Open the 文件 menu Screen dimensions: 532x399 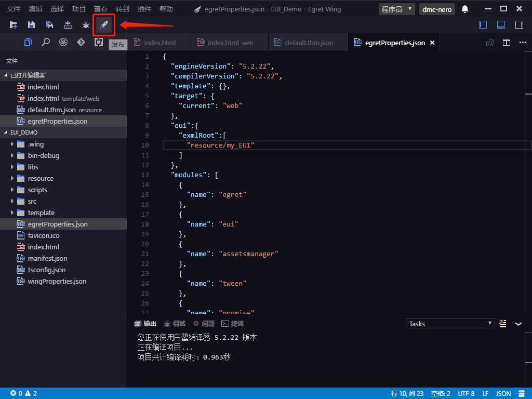tap(14, 9)
